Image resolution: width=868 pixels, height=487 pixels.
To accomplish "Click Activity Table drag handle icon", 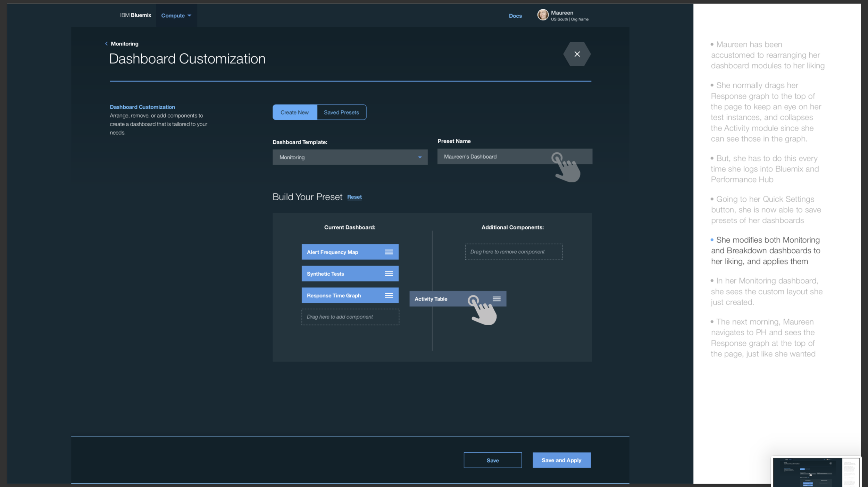I will (496, 299).
